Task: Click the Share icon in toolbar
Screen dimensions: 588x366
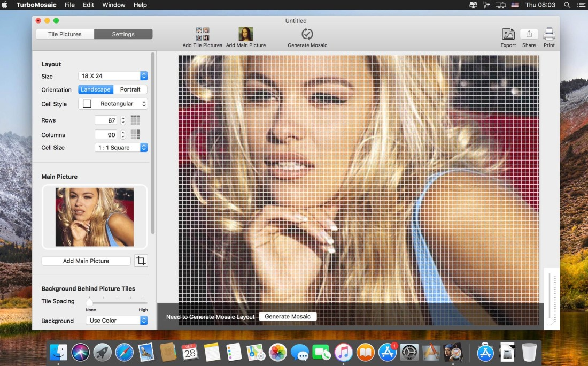Action: (x=529, y=34)
